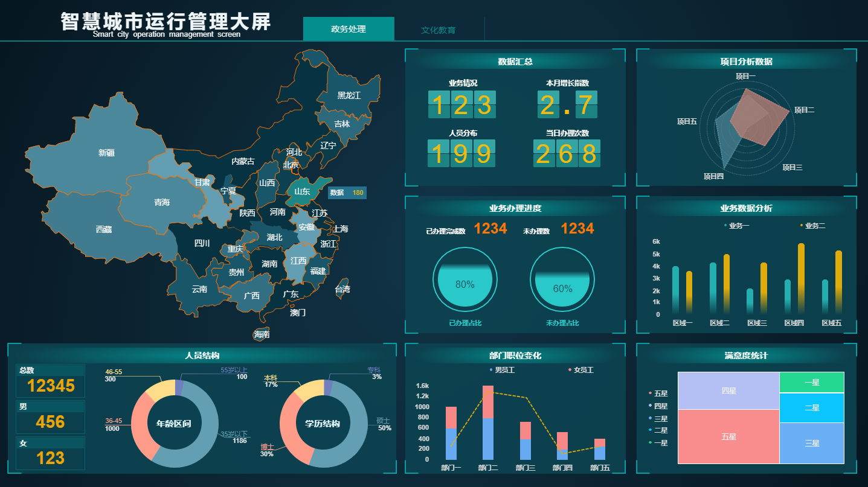This screenshot has height=487, width=868.
Task: Click the 当日办理次数 268 counter
Action: pos(567,153)
